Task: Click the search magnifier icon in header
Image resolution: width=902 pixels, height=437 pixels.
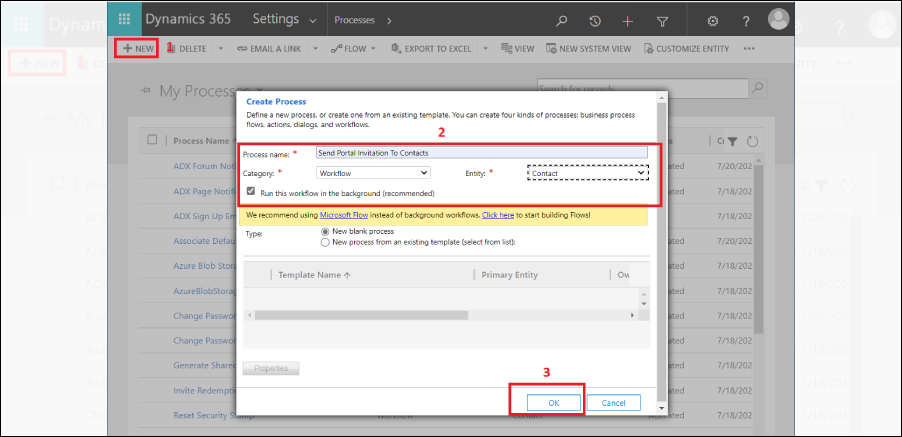Action: [562, 20]
